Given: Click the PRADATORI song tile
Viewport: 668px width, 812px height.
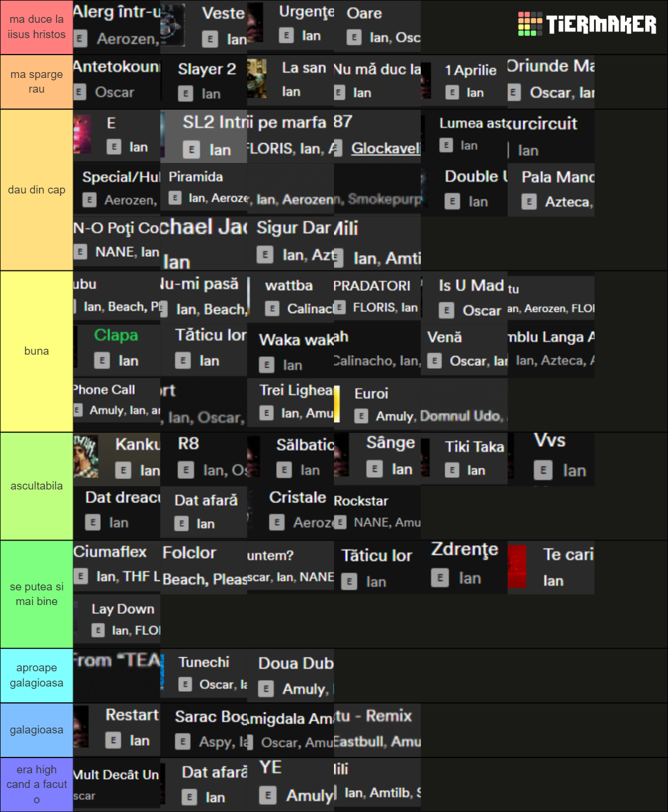Looking at the screenshot, I should tap(377, 298).
